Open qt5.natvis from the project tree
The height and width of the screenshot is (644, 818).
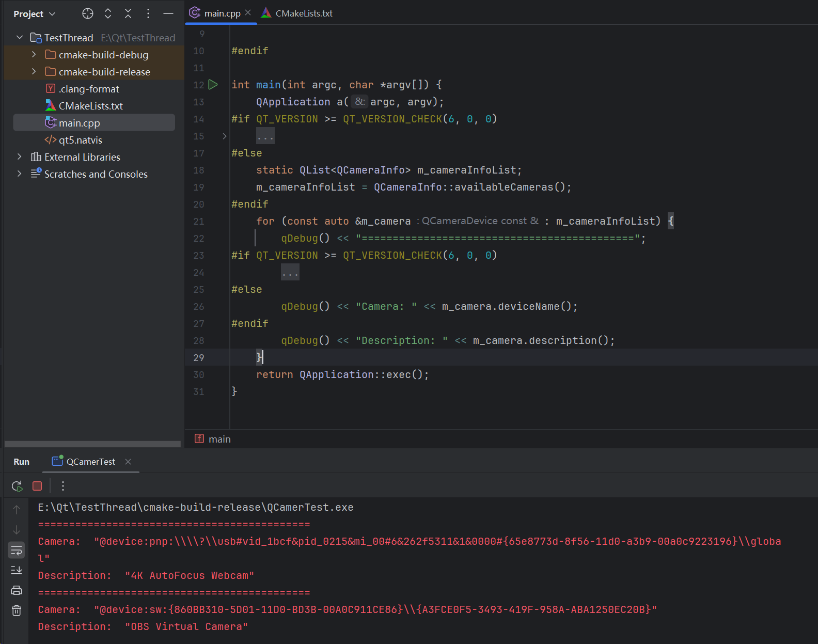pos(80,140)
